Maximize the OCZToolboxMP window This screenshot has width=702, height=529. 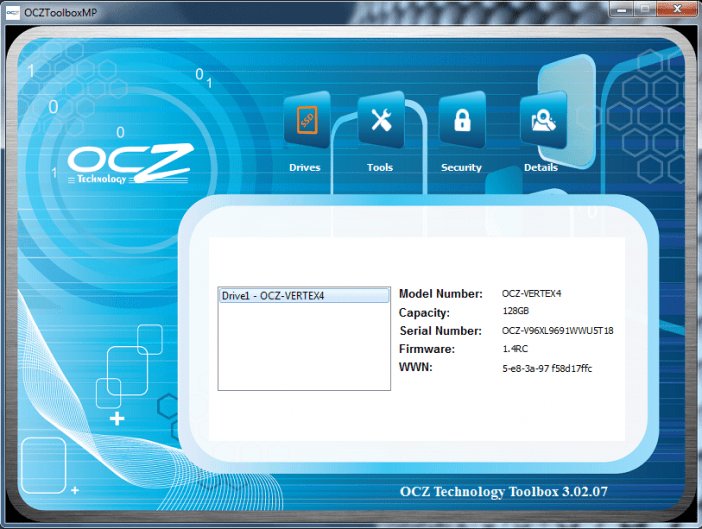(644, 9)
